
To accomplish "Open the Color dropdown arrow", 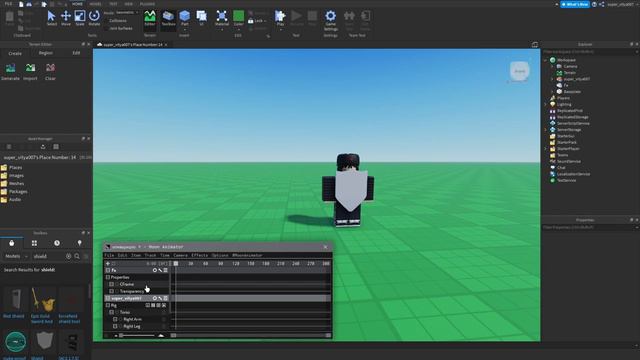I will [x=238, y=29].
